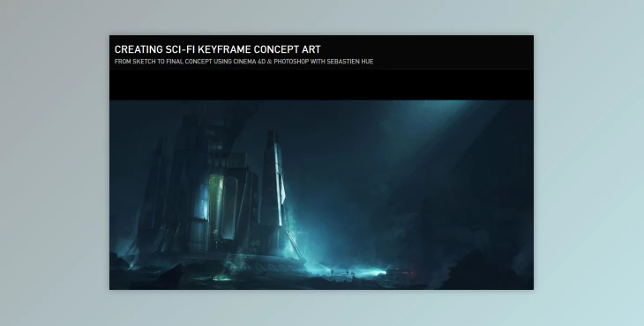Click the 'Creating Sci-Fi Keyframe Concept Art' title
The image size is (644, 326).
[217, 49]
